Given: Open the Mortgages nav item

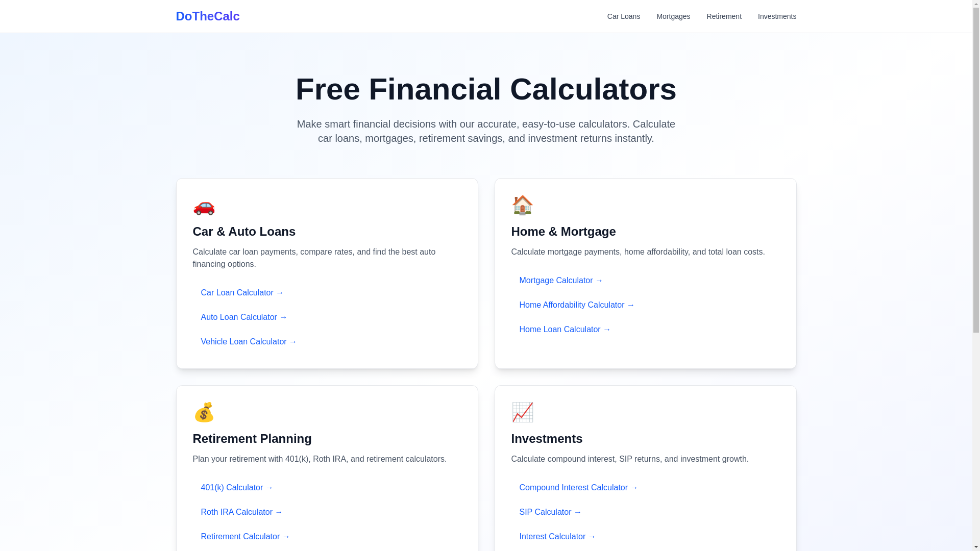Looking at the screenshot, I should click(x=673, y=16).
